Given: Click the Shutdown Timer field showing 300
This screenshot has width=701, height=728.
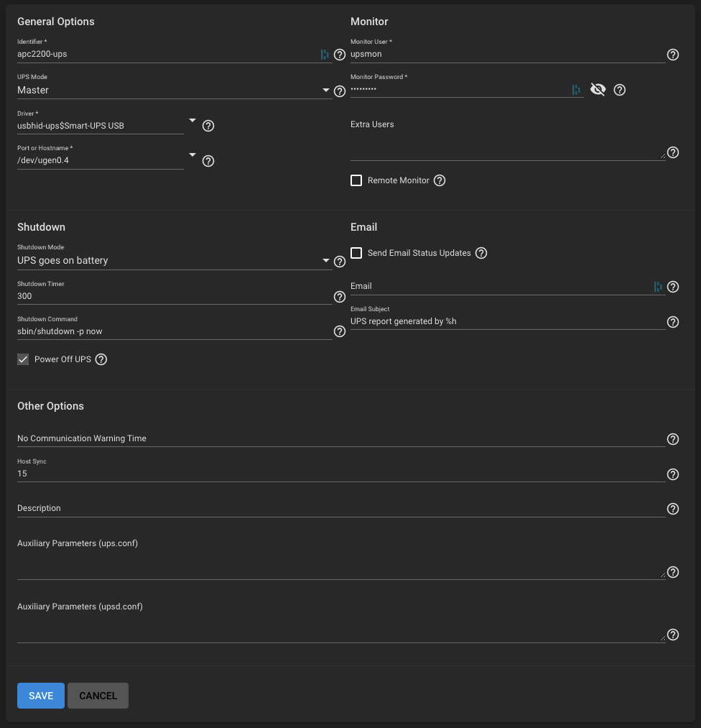Looking at the screenshot, I should coord(175,296).
